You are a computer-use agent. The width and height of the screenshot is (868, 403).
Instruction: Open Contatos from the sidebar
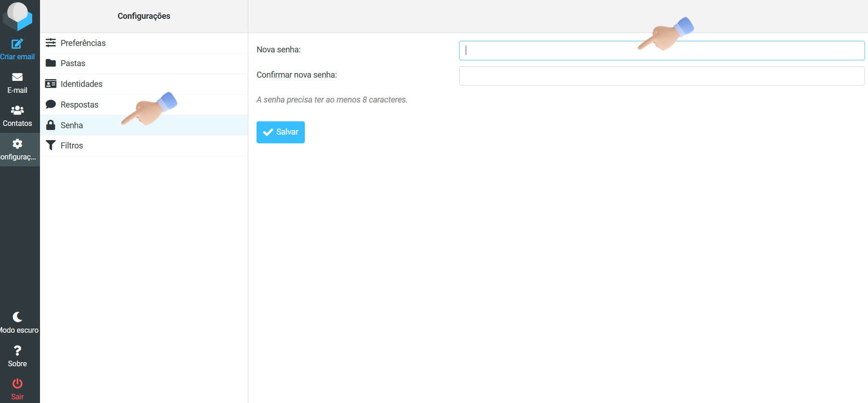click(x=17, y=116)
